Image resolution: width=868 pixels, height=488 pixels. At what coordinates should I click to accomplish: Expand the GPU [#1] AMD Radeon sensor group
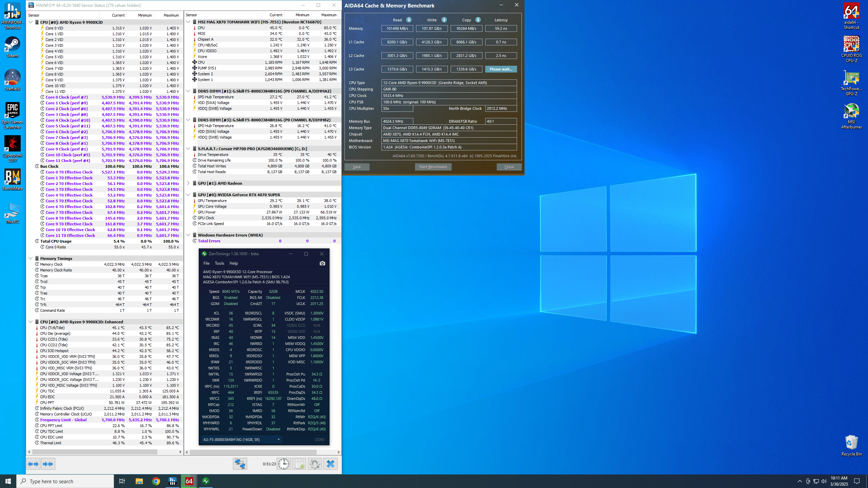point(188,183)
